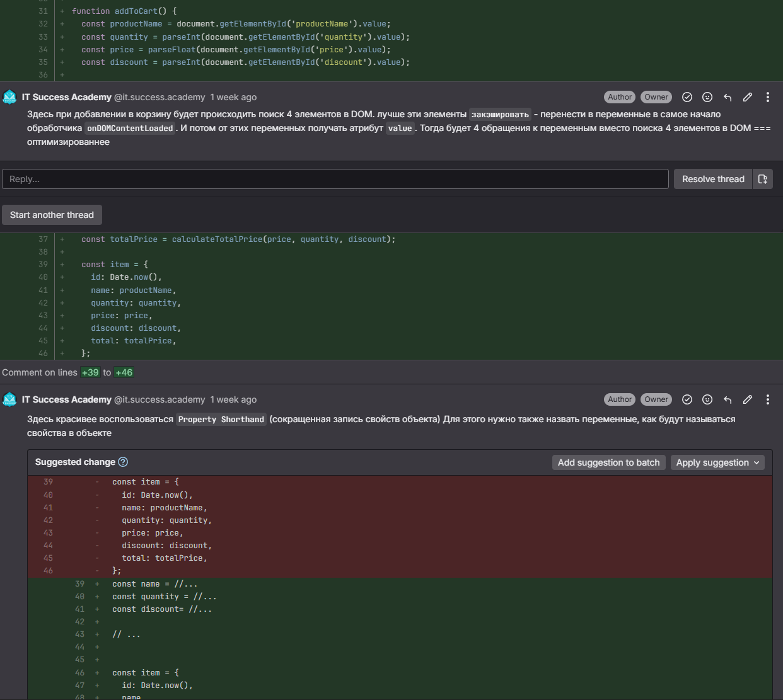Click Add suggestion to batch
Viewport: 783px width, 700px height.
pyautogui.click(x=608, y=462)
